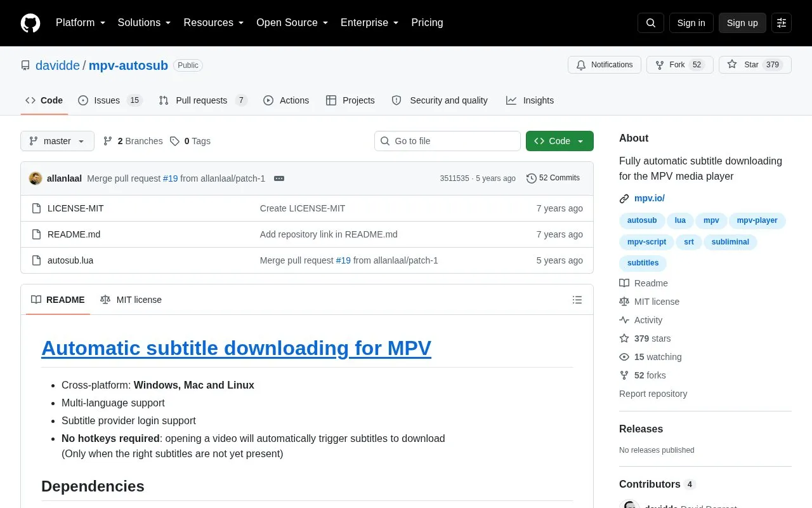The height and width of the screenshot is (508, 812).
Task: Open the README outline list icon
Action: pyautogui.click(x=577, y=300)
